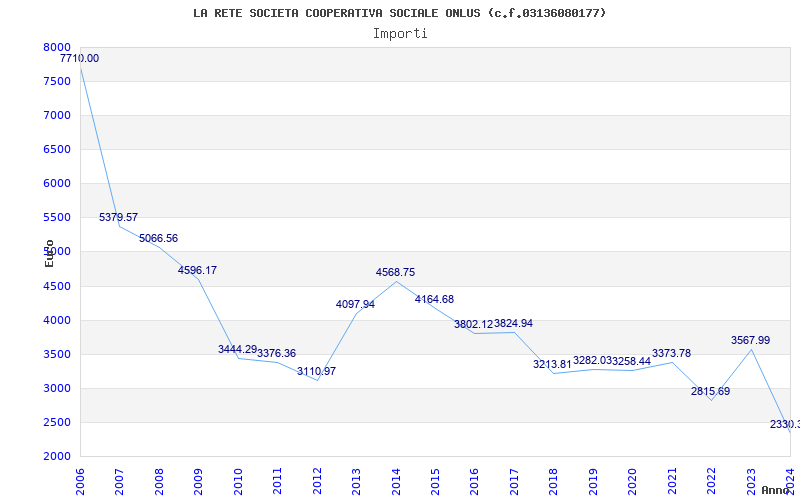
Task: Select the 4097.94 data label
Action: tap(356, 305)
